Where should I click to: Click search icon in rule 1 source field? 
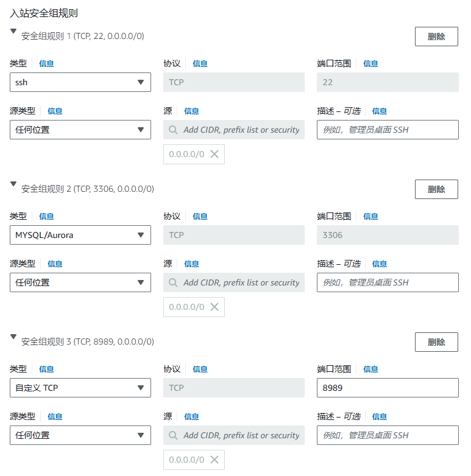point(173,130)
